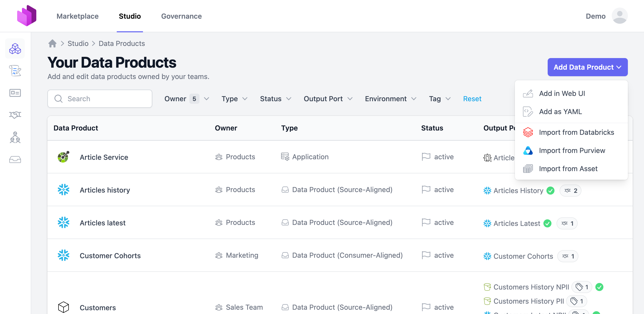Click the home breadcrumb icon
The width and height of the screenshot is (644, 314).
pos(52,43)
